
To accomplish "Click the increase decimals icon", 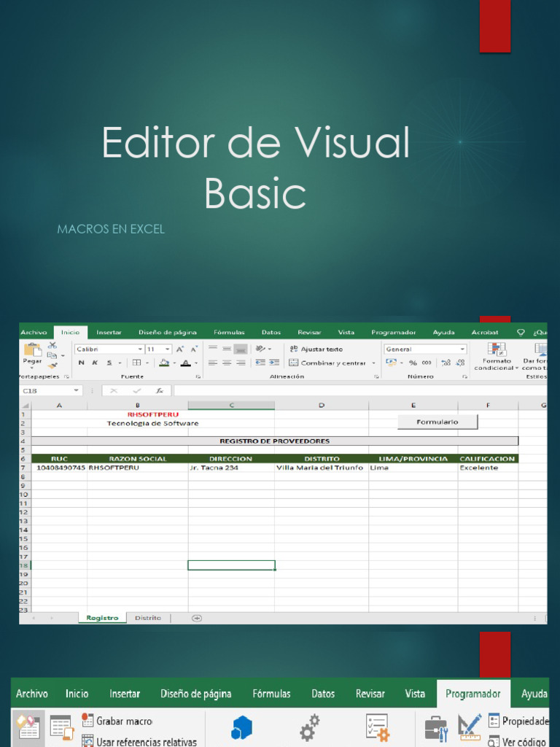I will pos(446,363).
